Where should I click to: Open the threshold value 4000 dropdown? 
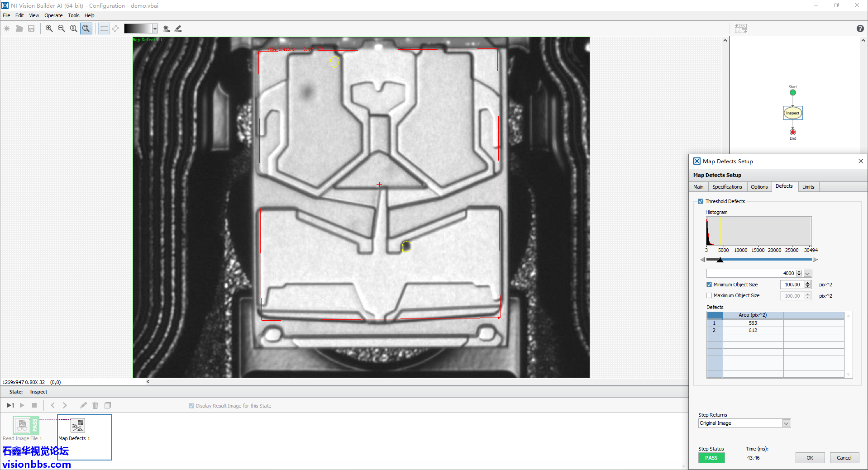807,273
